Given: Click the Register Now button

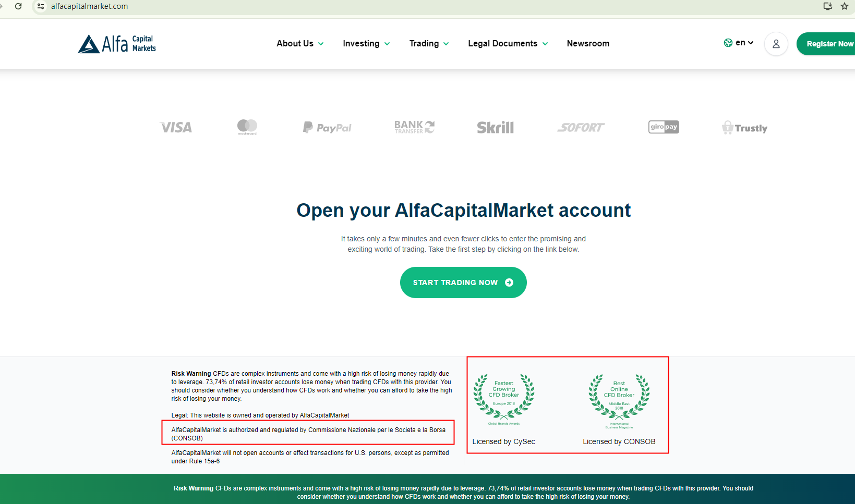Looking at the screenshot, I should pos(826,44).
